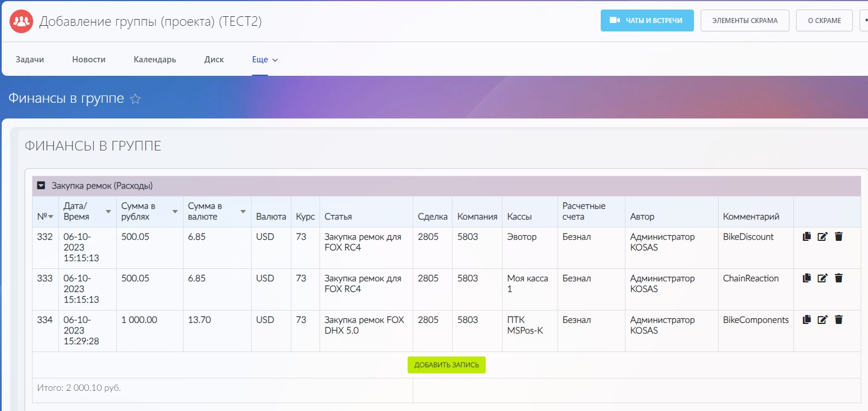868x411 pixels.
Task: Go to the Календарь tab
Action: [x=155, y=60]
